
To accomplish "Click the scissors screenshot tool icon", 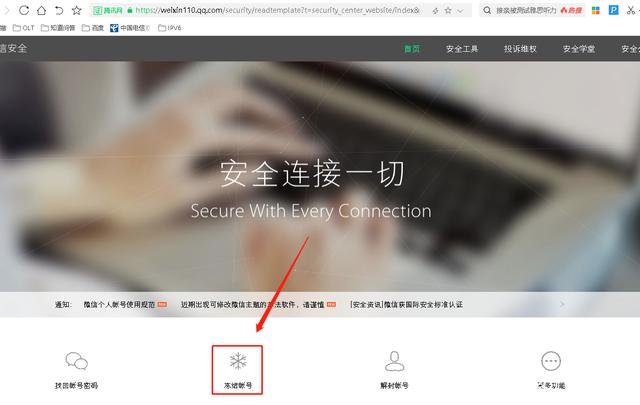I will 631,10.
